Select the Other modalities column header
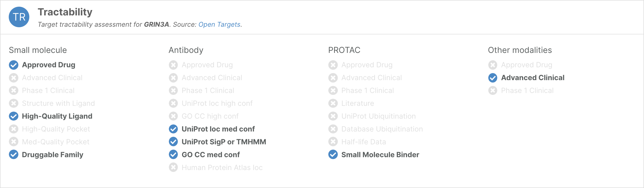This screenshot has width=644, height=188. click(520, 50)
